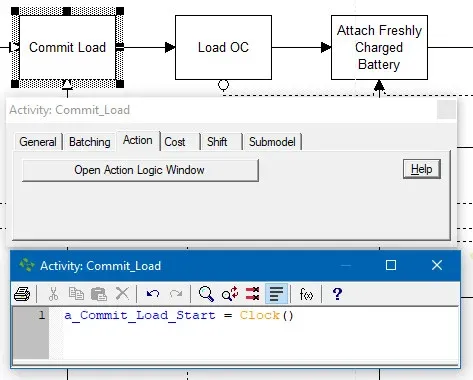Screen dimensions: 473x380
Task: Select the Load OC activity box
Action: pos(223,47)
